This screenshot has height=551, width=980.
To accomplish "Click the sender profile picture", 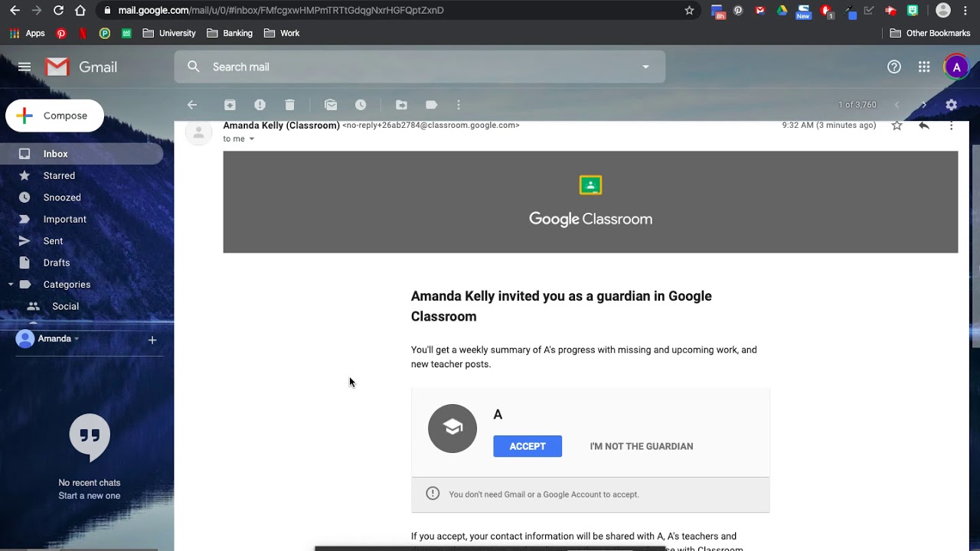I will [x=198, y=132].
